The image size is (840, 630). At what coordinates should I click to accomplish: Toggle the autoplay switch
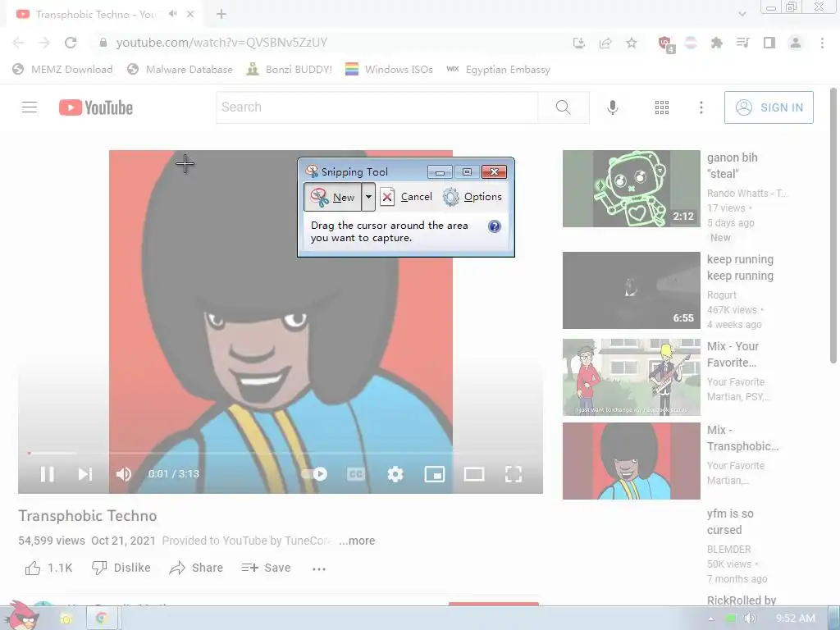pos(314,474)
